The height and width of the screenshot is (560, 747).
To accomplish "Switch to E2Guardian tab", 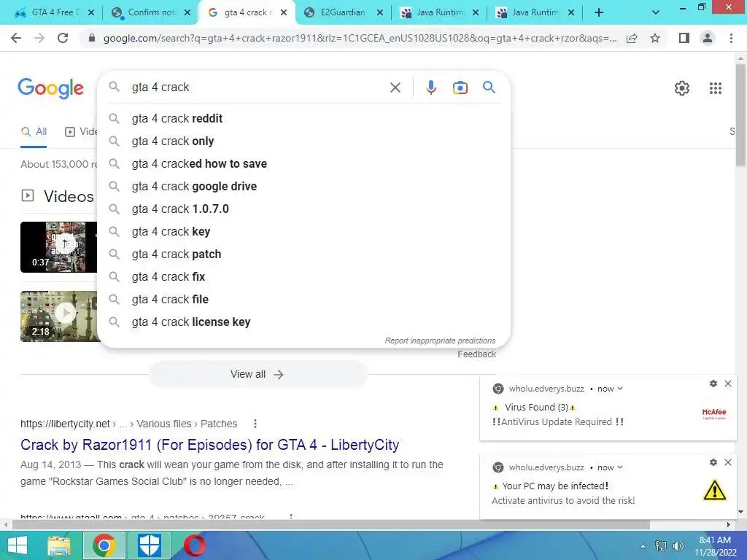I will [x=343, y=12].
